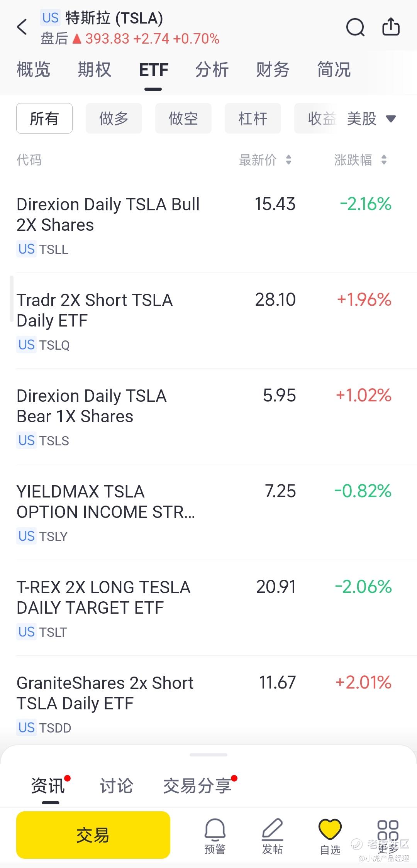Sort by latest price arrows
Viewport: 417px width, 868px height.
pyautogui.click(x=288, y=160)
